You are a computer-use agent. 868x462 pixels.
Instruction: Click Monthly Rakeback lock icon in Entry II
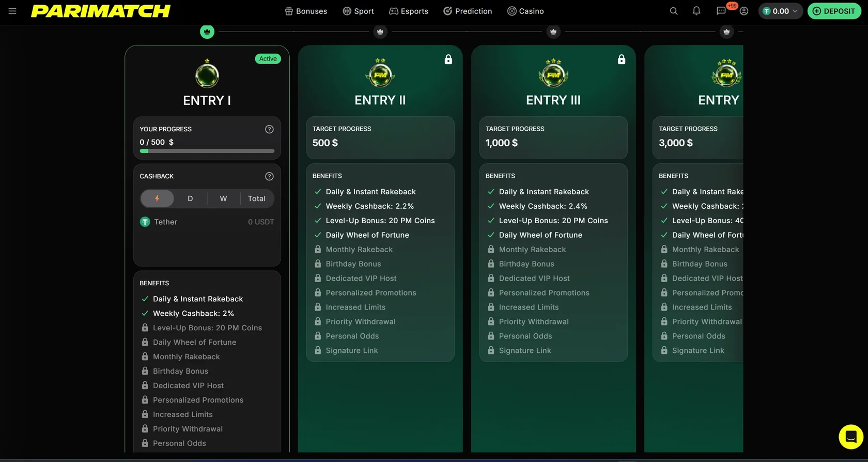tap(318, 249)
